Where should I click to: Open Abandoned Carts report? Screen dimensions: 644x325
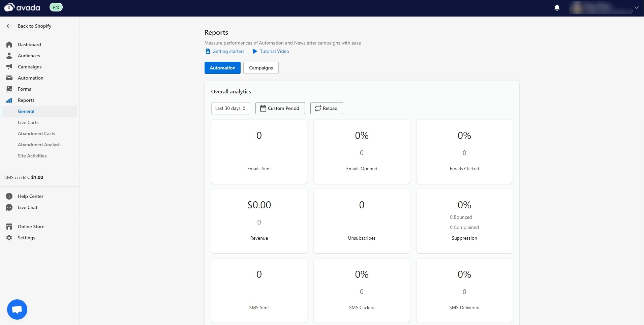click(x=36, y=134)
